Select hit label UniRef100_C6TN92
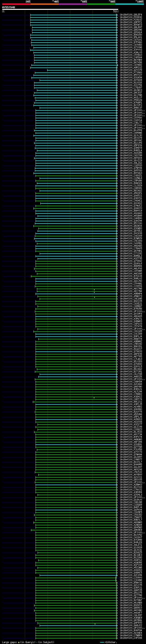This screenshot has height=644, width=146. click(131, 65)
